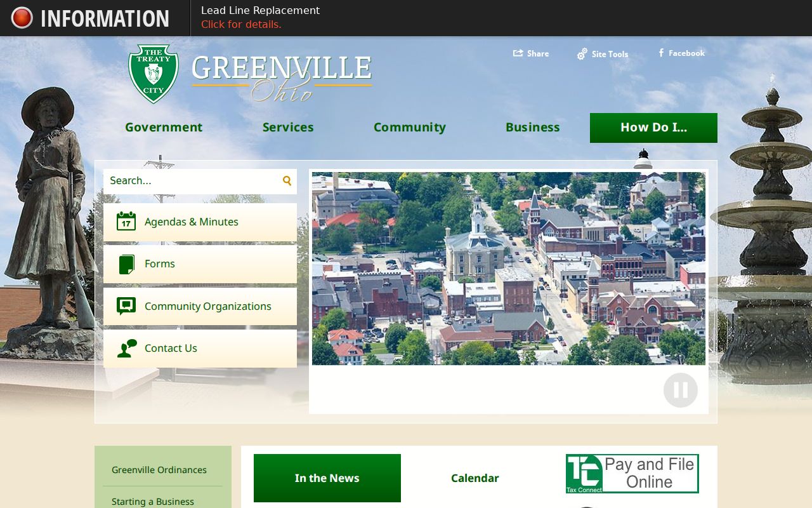Image resolution: width=812 pixels, height=508 pixels.
Task: Open the Services menu
Action: point(288,127)
